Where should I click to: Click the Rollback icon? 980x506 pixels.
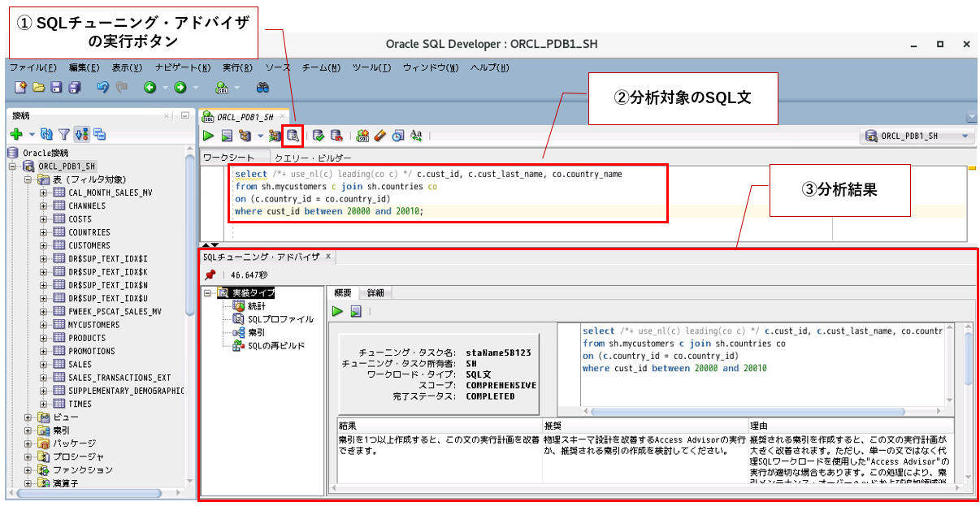coord(336,136)
